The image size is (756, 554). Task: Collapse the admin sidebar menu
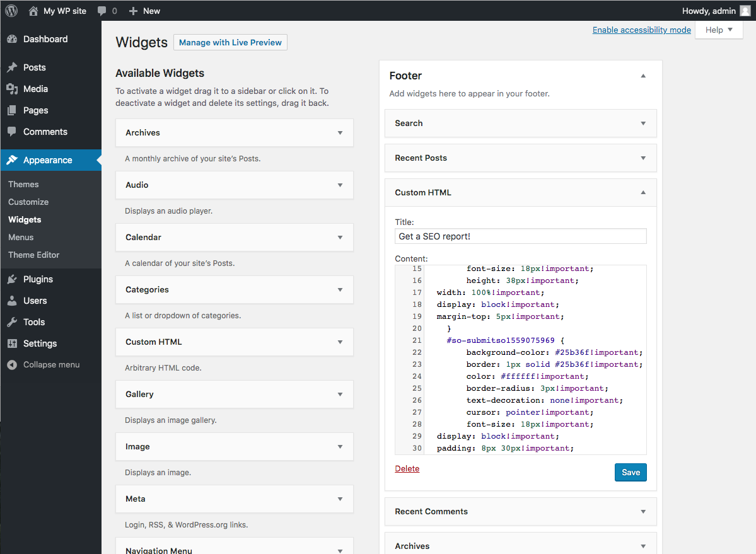click(x=51, y=365)
